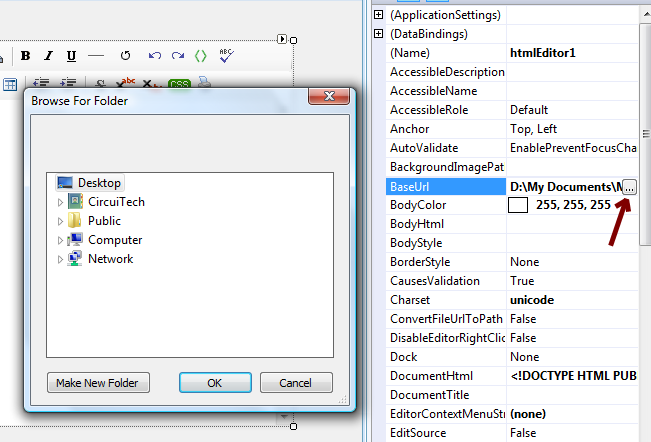Screen dimensions: 651x442
Task: Click the Make New Folder button
Action: click(x=98, y=383)
